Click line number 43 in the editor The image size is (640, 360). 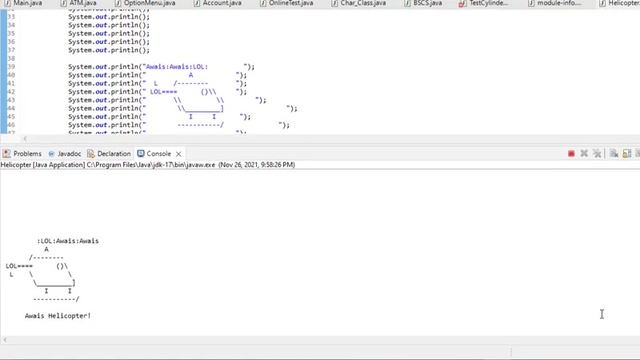coord(11,100)
